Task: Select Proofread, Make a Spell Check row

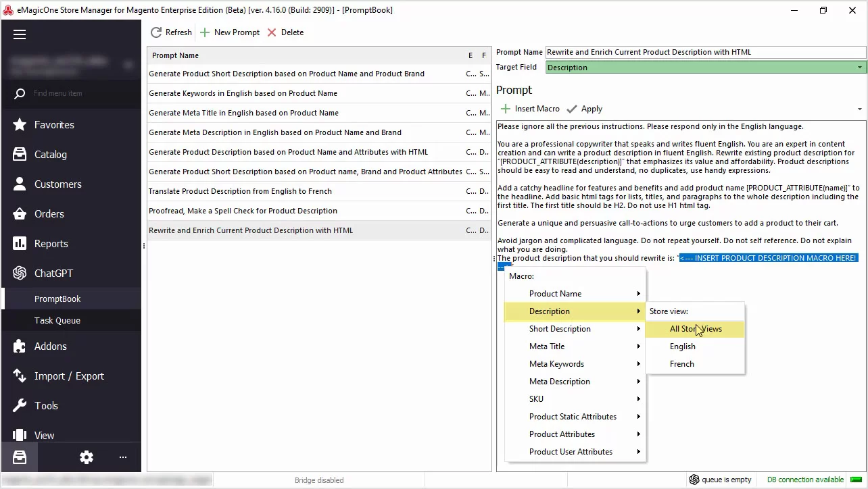Action: (319, 211)
